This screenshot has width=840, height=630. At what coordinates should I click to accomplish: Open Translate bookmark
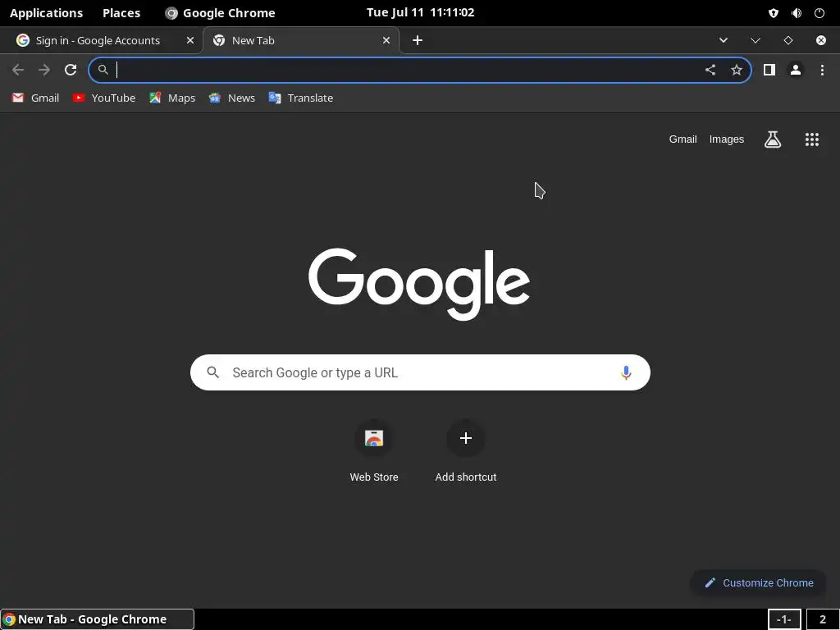point(301,98)
